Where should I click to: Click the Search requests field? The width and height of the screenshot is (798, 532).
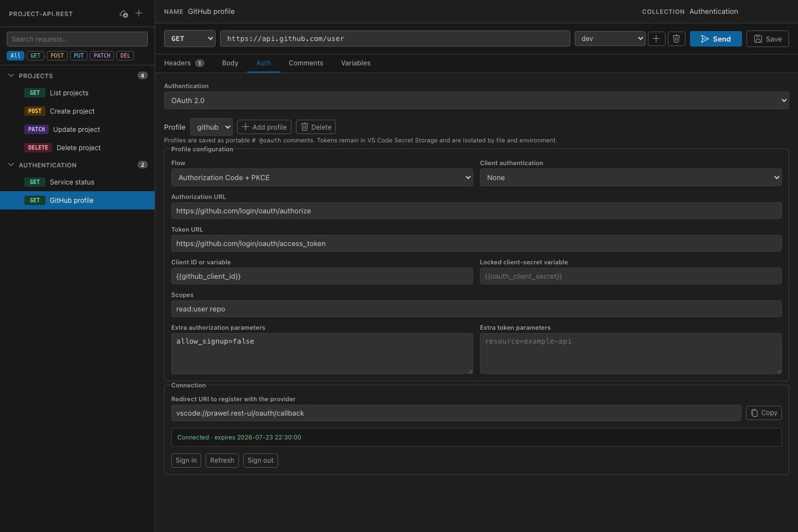[77, 39]
